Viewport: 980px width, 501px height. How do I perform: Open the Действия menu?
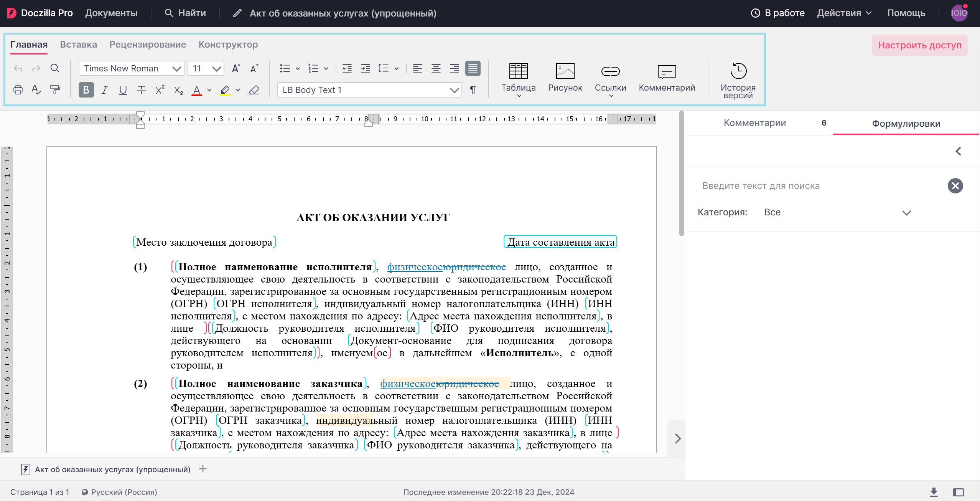pyautogui.click(x=844, y=13)
